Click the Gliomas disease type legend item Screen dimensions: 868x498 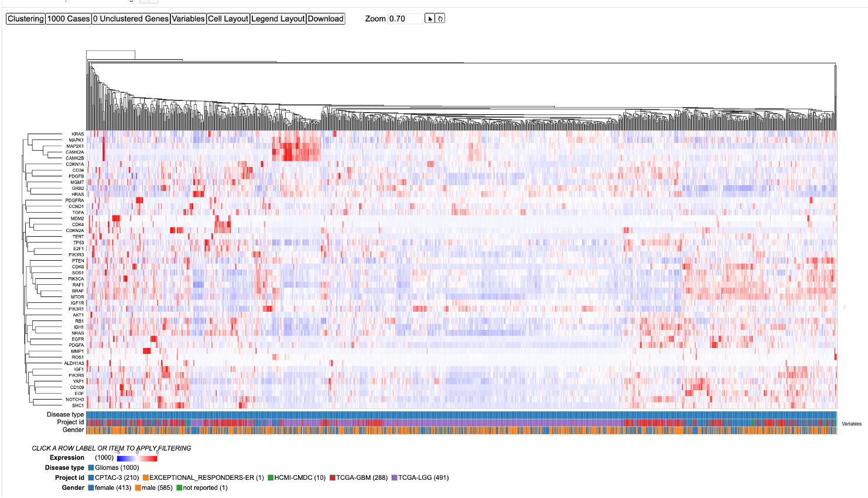point(117,468)
